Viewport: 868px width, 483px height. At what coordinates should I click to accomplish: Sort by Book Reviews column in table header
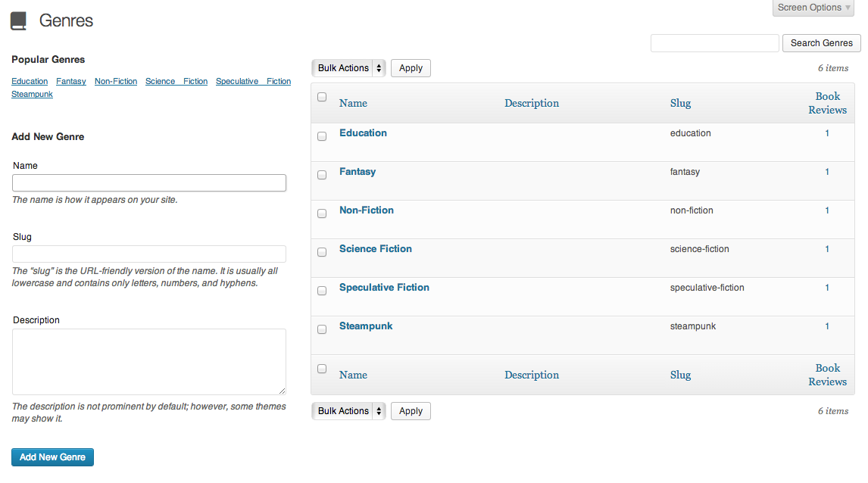click(828, 104)
